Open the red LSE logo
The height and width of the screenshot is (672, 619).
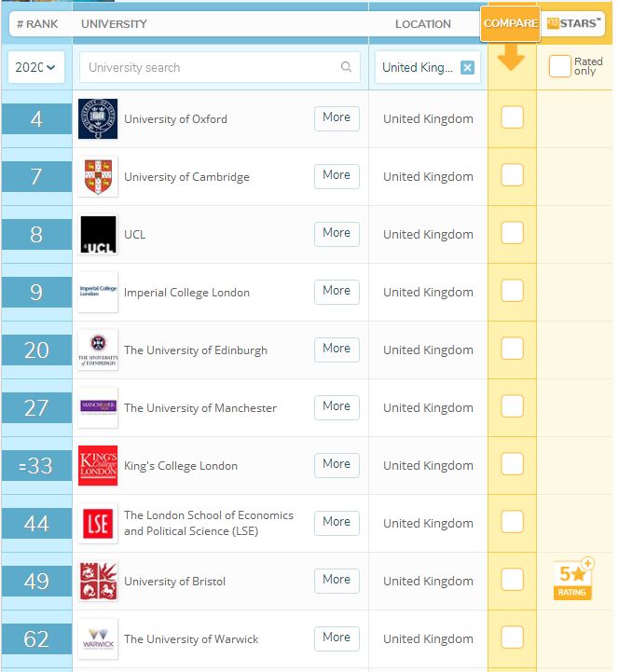(x=98, y=523)
